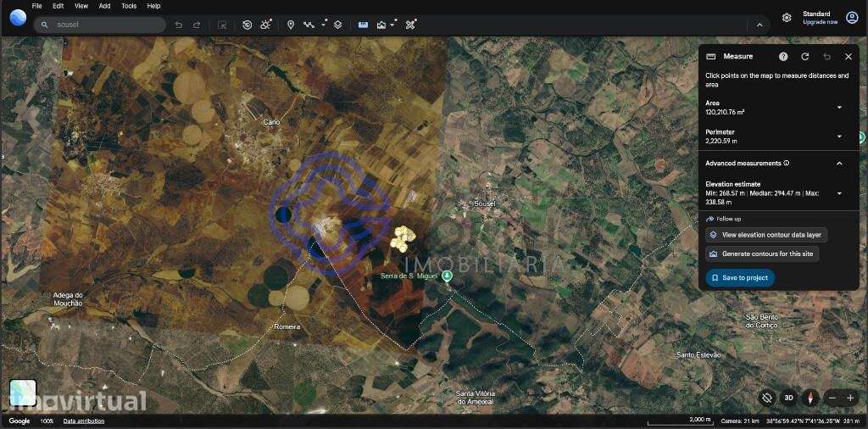Open the File menu
This screenshot has width=868, height=429.
click(37, 6)
